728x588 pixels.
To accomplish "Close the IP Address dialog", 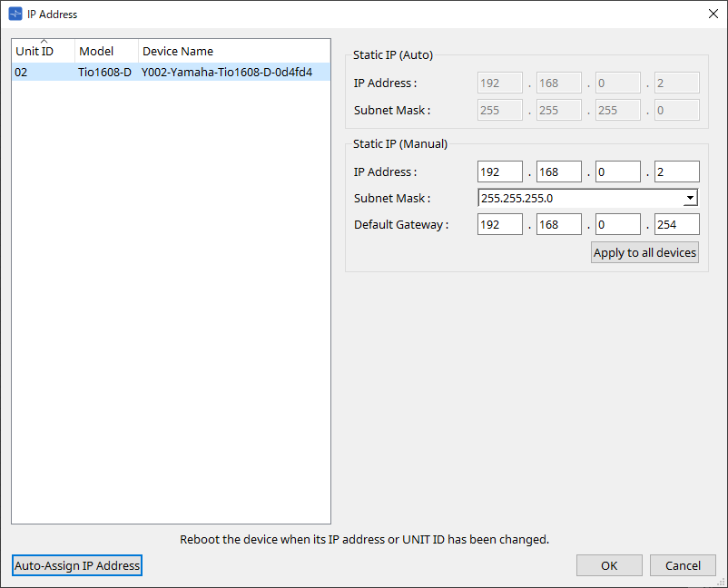I will point(712,14).
